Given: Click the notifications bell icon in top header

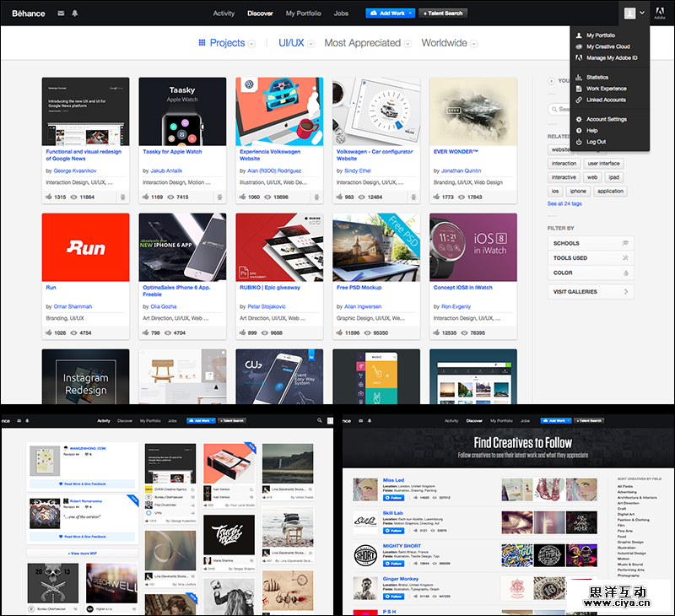Looking at the screenshot, I should point(74,14).
